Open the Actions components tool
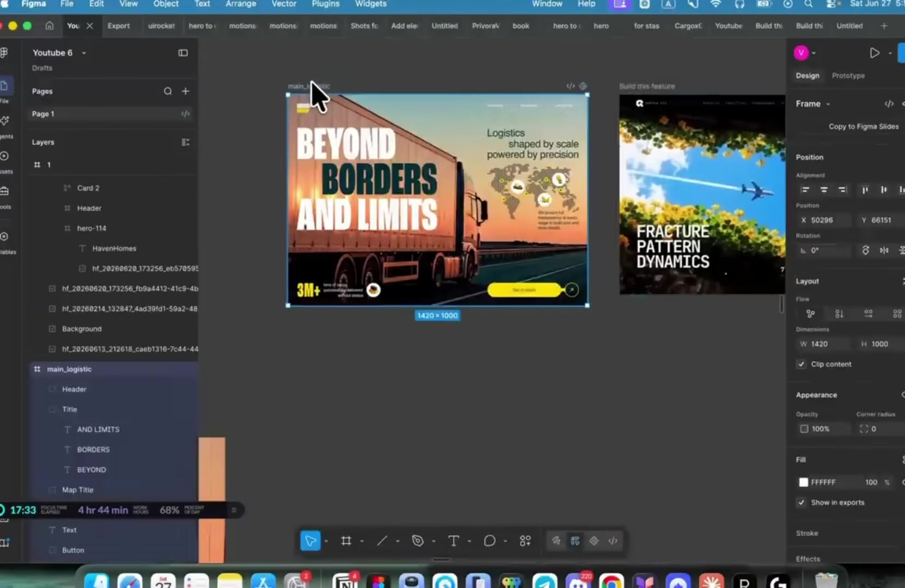The image size is (905, 588). click(525, 541)
